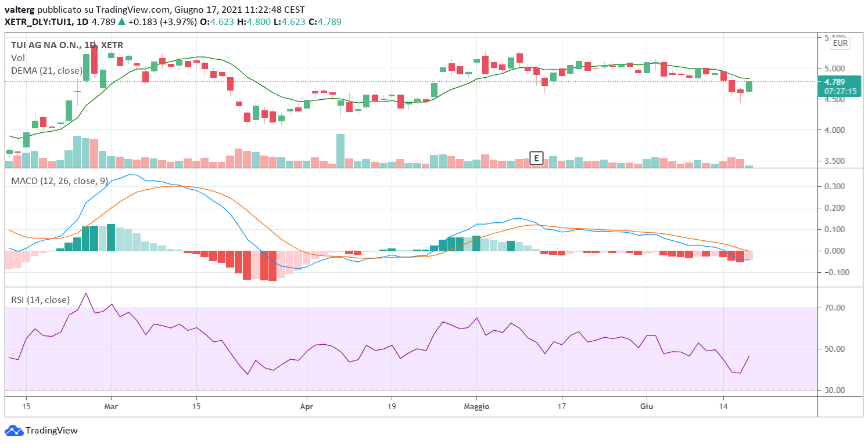Click the 0.000 MACD axis label
868x444 pixels.
coord(834,251)
